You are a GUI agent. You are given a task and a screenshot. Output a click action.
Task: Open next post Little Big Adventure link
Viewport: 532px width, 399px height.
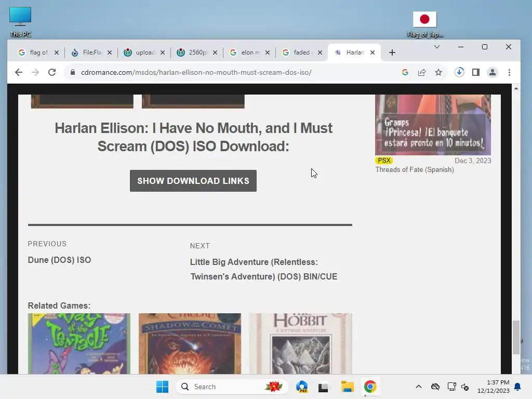point(263,270)
